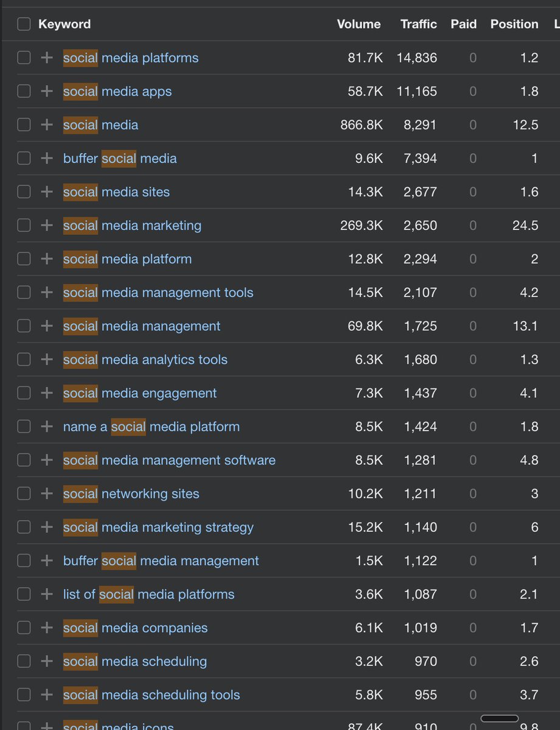Open buffer social media management link

tap(161, 561)
